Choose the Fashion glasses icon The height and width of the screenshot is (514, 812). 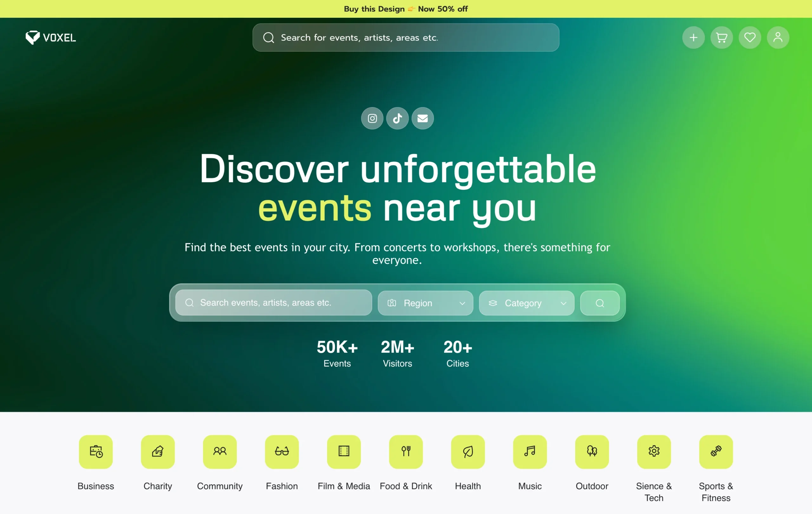point(282,451)
